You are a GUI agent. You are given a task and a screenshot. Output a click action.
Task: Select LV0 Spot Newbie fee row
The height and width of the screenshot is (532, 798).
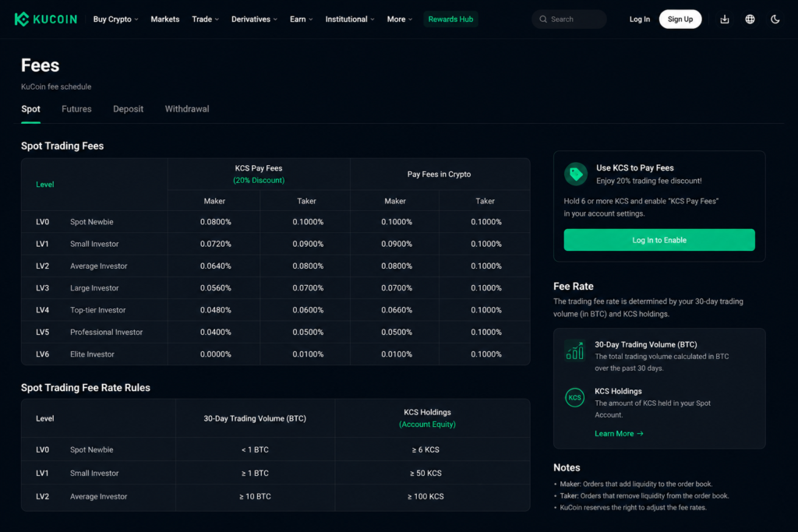click(275, 222)
